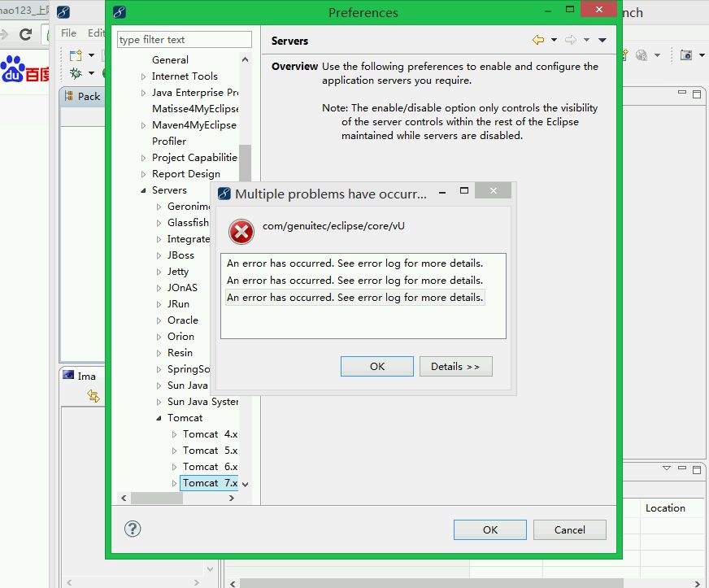Minimize the lower right workbench panel
709x588 pixels.
682,468
